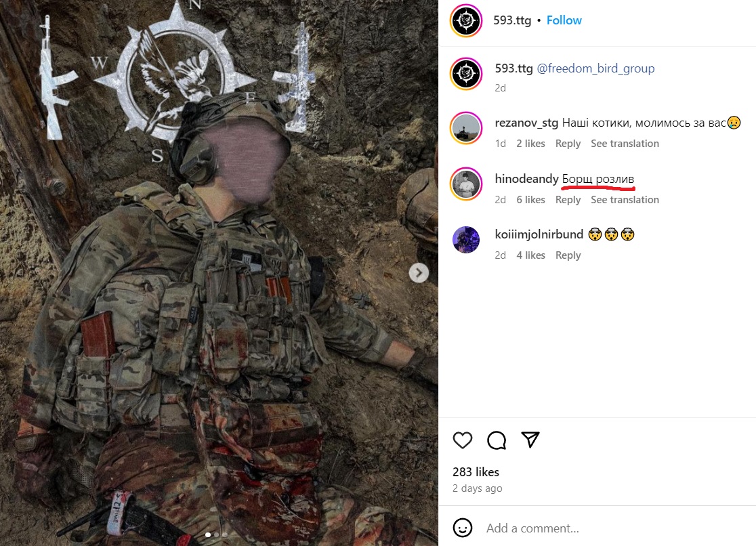
Task: View rezanov_stg profile avatar
Action: pos(466,128)
